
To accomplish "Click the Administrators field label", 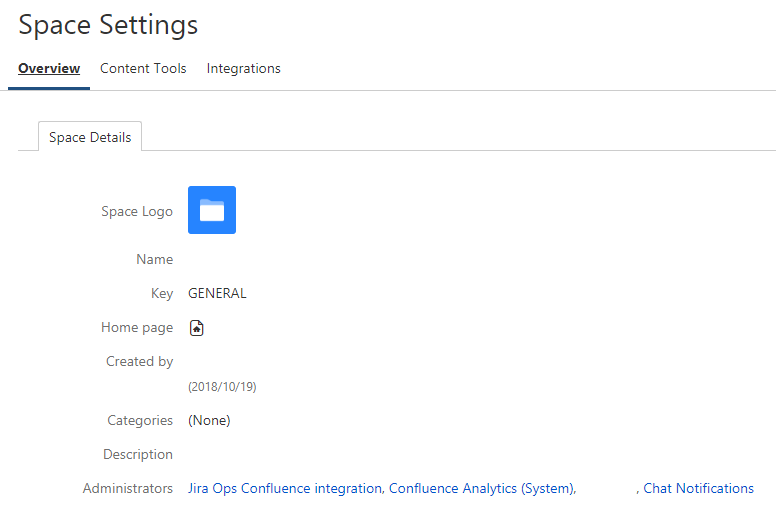I will (128, 488).
